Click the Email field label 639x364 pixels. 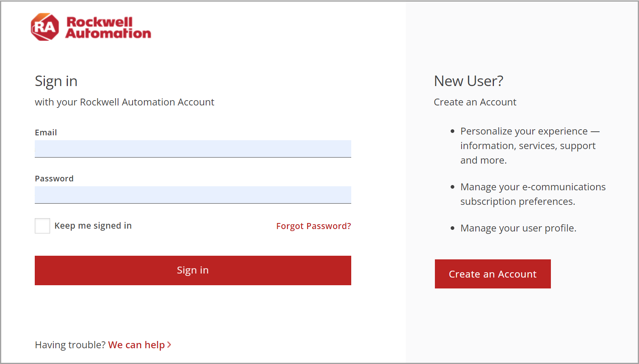46,133
